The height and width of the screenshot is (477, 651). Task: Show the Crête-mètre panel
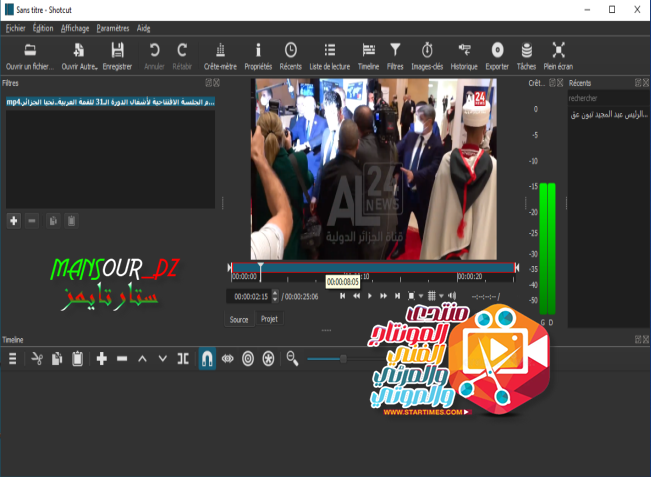[220, 56]
